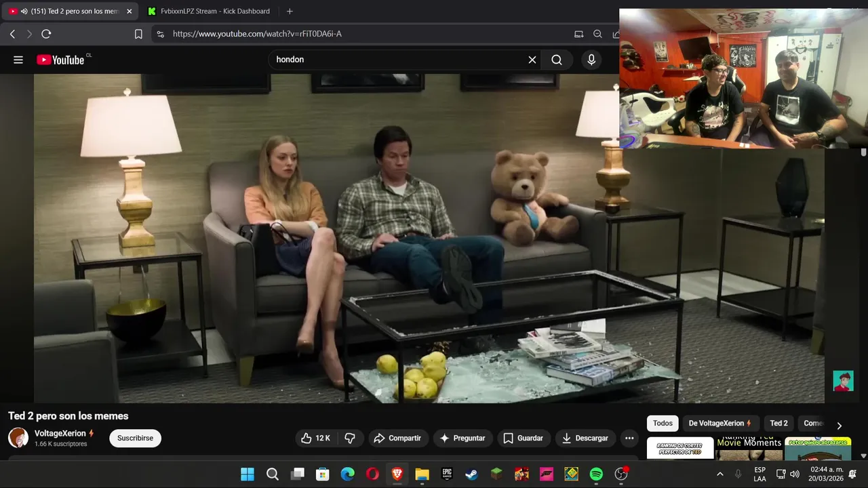Screen dimensions: 868x488
Task: Clear the search text with X
Action: [x=532, y=60]
